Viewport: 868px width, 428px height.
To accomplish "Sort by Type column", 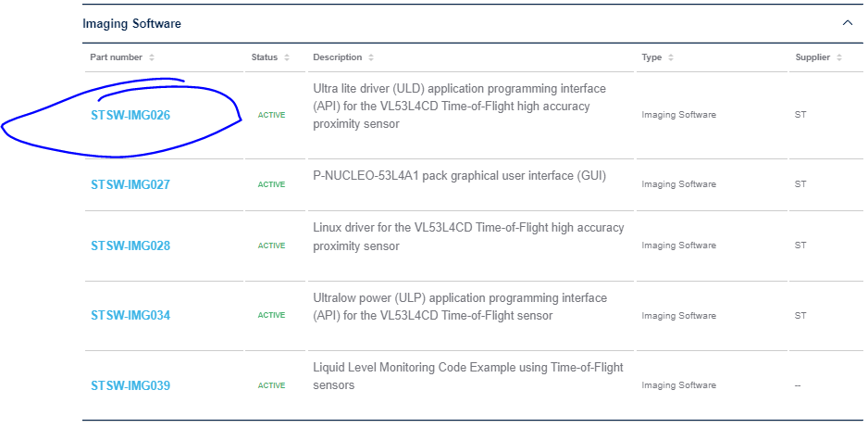I will (670, 57).
